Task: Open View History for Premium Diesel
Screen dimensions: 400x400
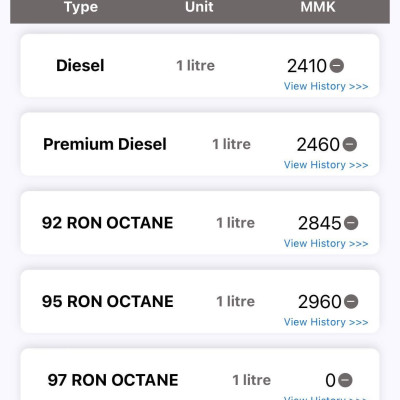Action: pyautogui.click(x=326, y=165)
